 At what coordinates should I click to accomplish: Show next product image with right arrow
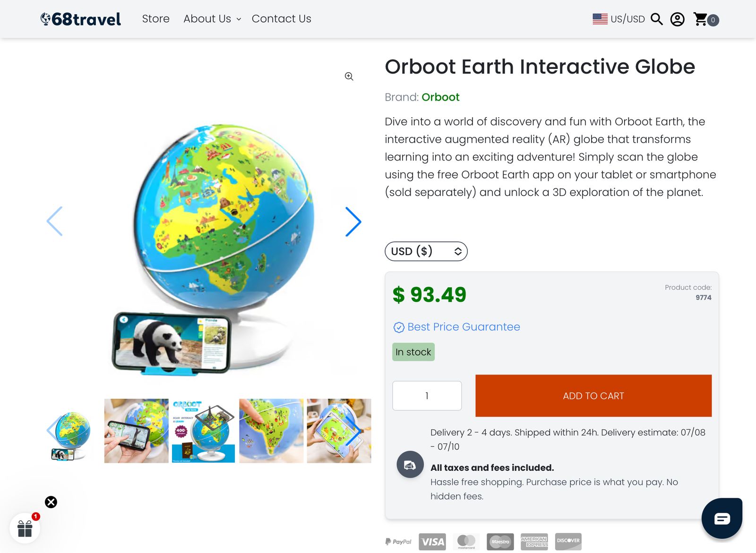(x=353, y=221)
